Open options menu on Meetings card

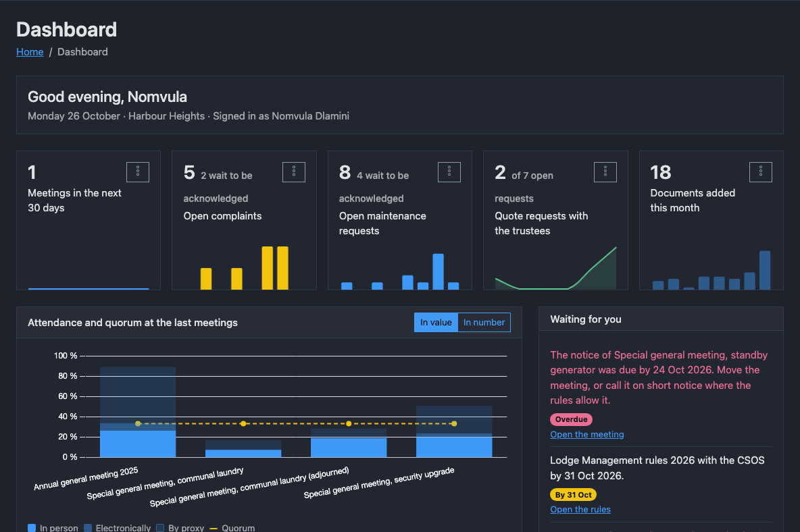tap(138, 172)
